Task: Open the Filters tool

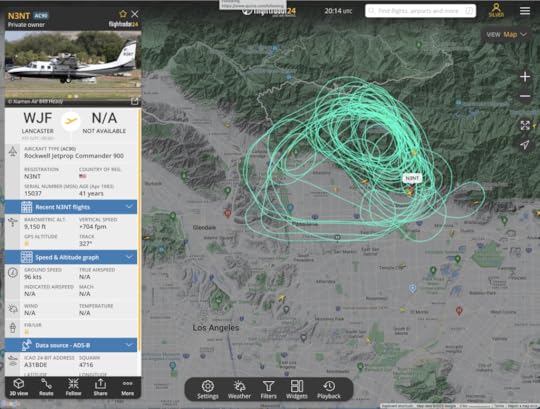Action: click(x=268, y=389)
